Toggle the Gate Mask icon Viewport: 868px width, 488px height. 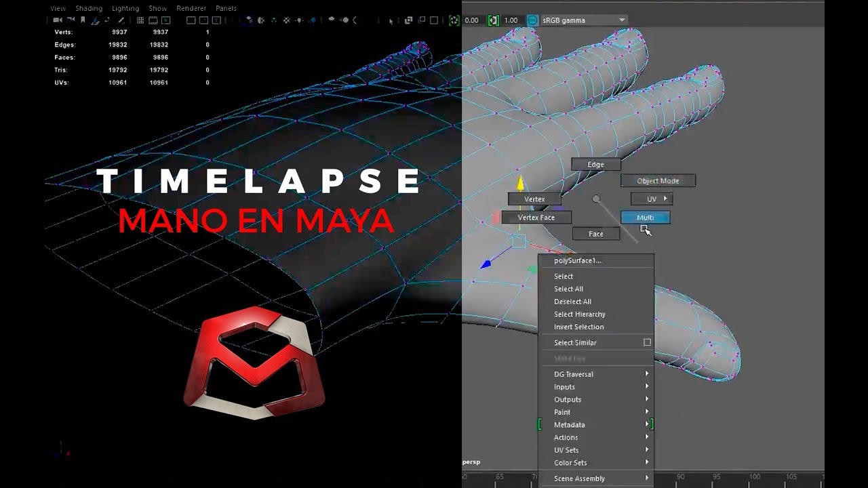[x=191, y=20]
